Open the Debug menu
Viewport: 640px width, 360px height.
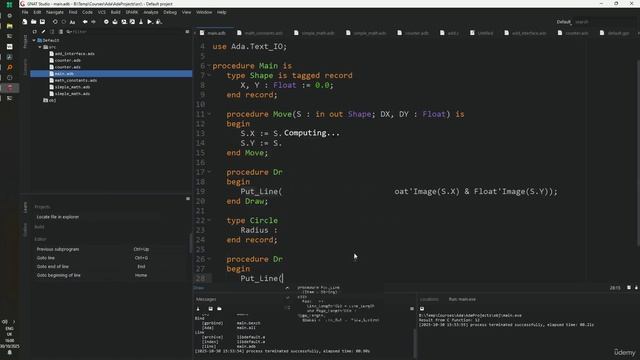pyautogui.click(x=170, y=12)
